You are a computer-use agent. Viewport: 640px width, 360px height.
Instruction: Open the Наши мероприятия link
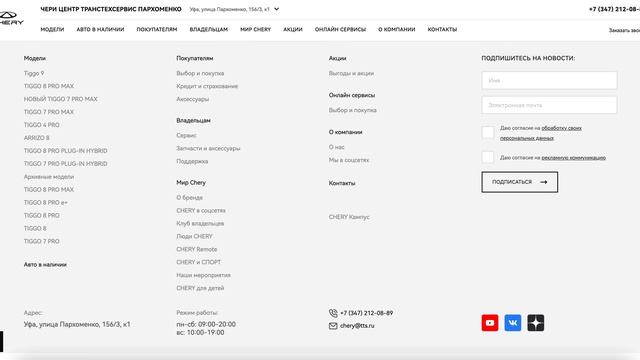click(203, 276)
